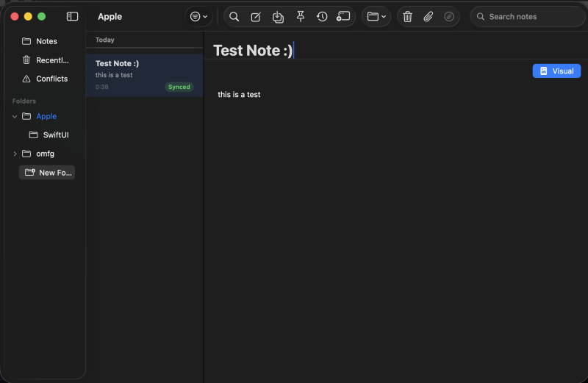Viewport: 588px width, 383px height.
Task: Close the window with red button
Action: tap(15, 16)
